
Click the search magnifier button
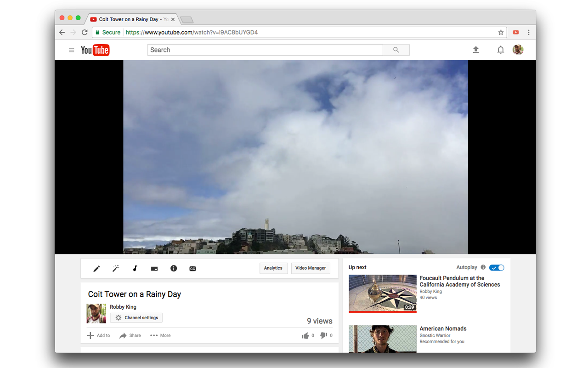[x=396, y=50]
